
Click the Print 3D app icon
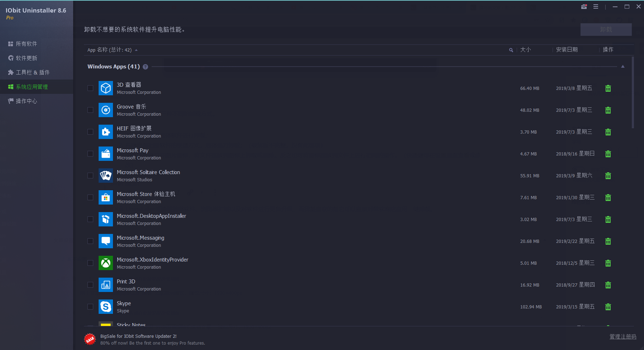[x=106, y=285]
